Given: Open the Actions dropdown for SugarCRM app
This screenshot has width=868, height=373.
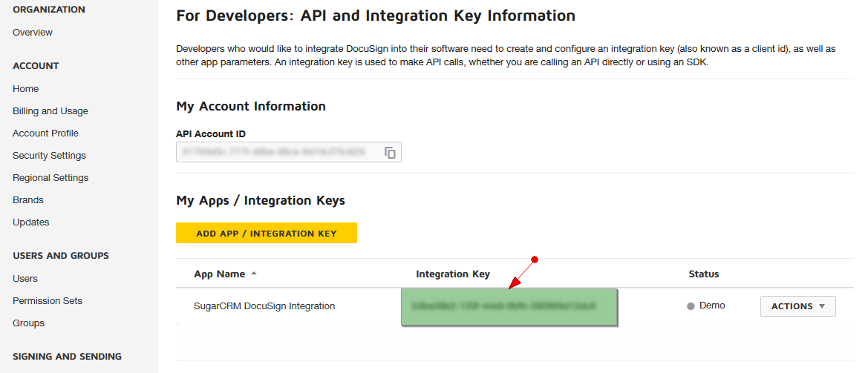Looking at the screenshot, I should pos(797,306).
